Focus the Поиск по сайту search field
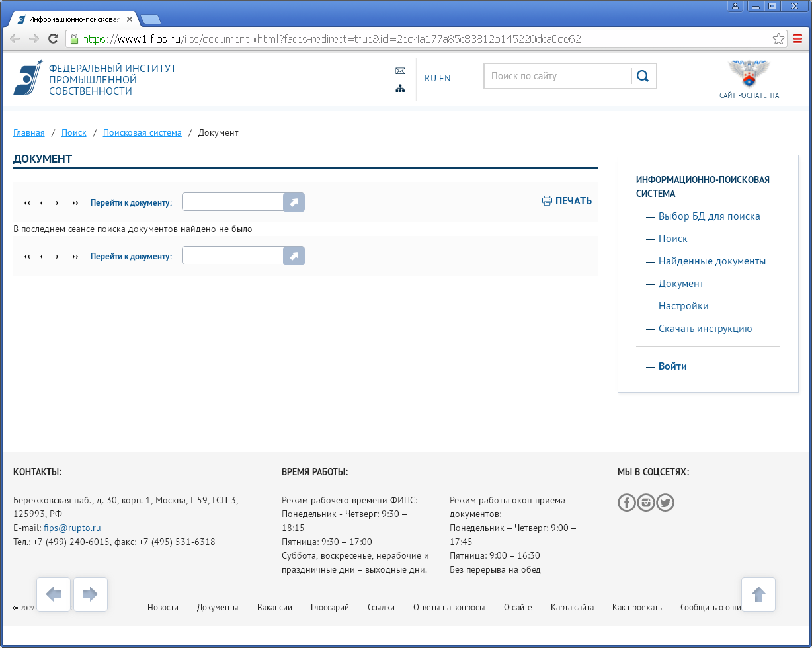This screenshot has height=648, width=812. (x=558, y=76)
